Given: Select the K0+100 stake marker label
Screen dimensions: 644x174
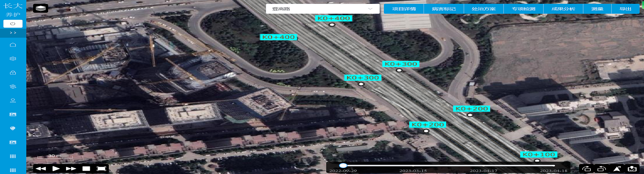Looking at the screenshot, I should pos(539,154).
